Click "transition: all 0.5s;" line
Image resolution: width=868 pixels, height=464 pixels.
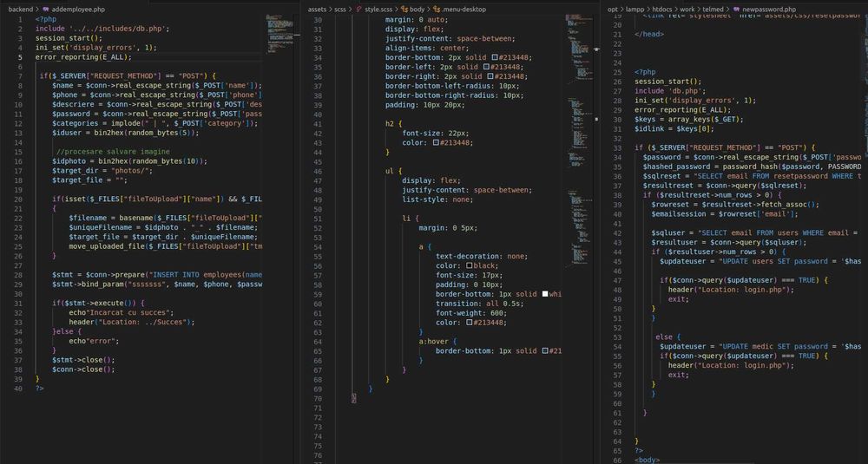[x=479, y=304]
